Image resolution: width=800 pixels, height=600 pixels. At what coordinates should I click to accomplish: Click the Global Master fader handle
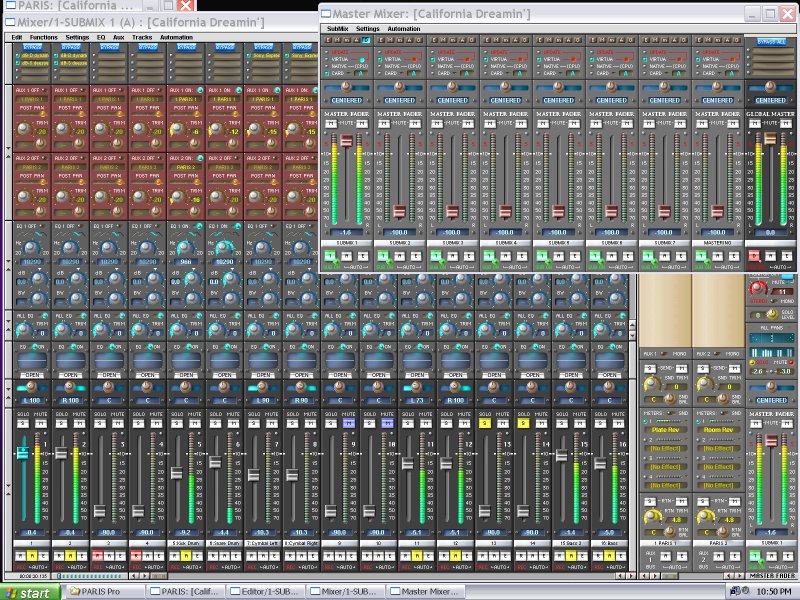[x=770, y=138]
